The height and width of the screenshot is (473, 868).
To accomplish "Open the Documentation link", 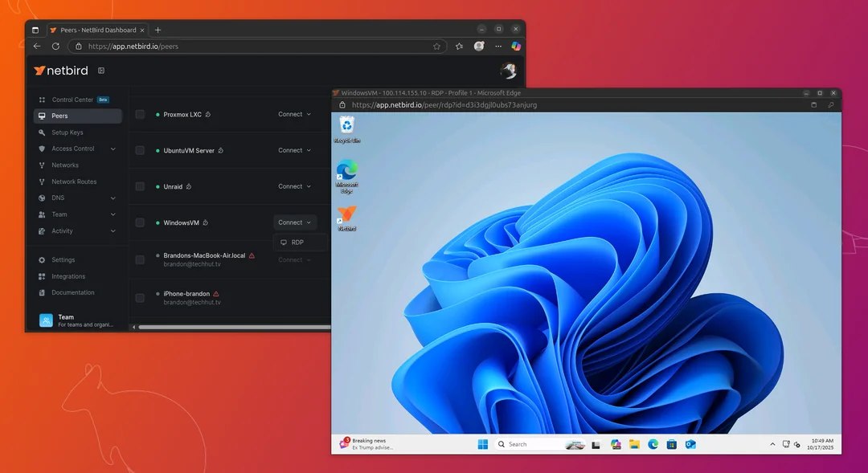I will tap(70, 292).
